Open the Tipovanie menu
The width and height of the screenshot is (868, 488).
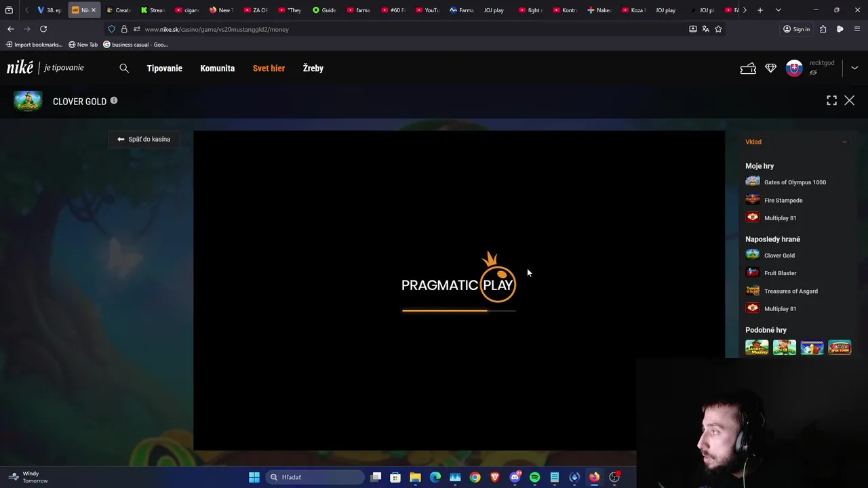pyautogui.click(x=165, y=68)
